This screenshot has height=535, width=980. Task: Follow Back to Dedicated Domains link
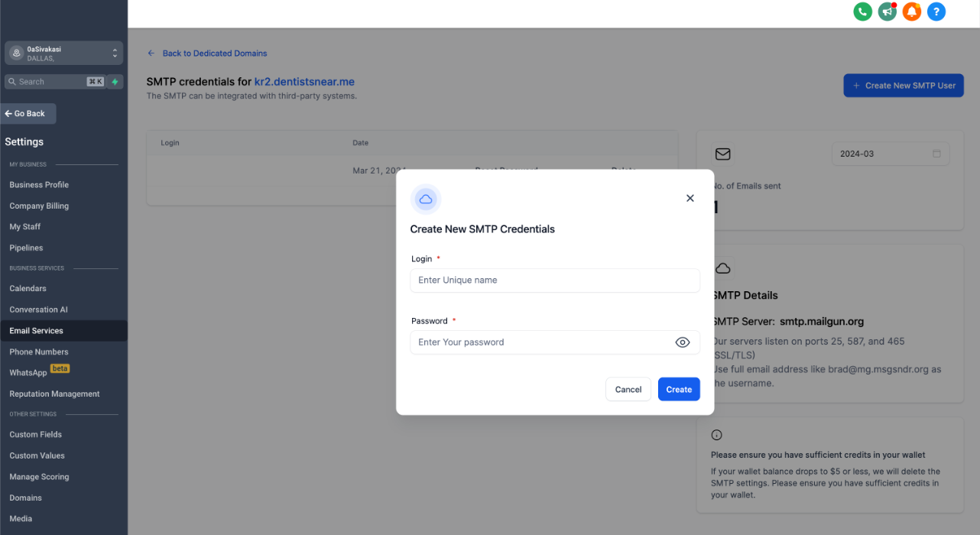point(215,53)
